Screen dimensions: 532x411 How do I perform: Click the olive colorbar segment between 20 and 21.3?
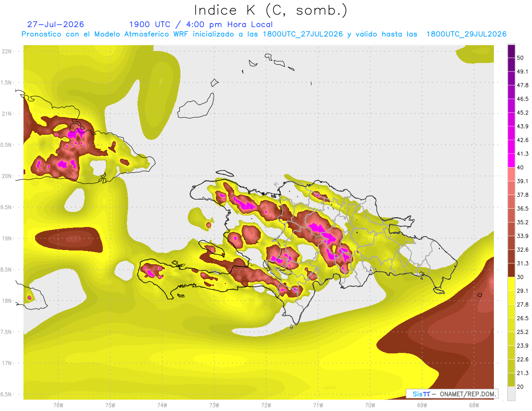point(511,380)
